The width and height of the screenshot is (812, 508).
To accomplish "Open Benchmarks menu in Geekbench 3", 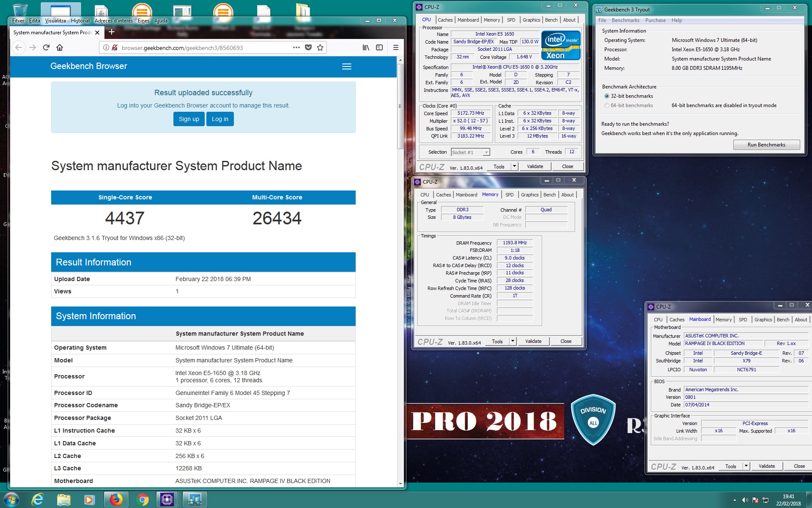I will 625,20.
